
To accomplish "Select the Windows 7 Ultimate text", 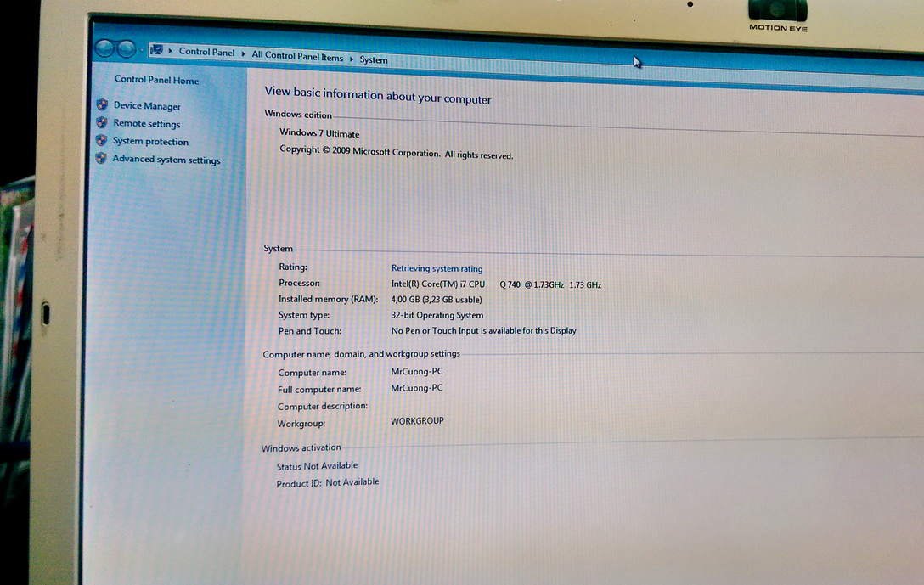I will [319, 133].
